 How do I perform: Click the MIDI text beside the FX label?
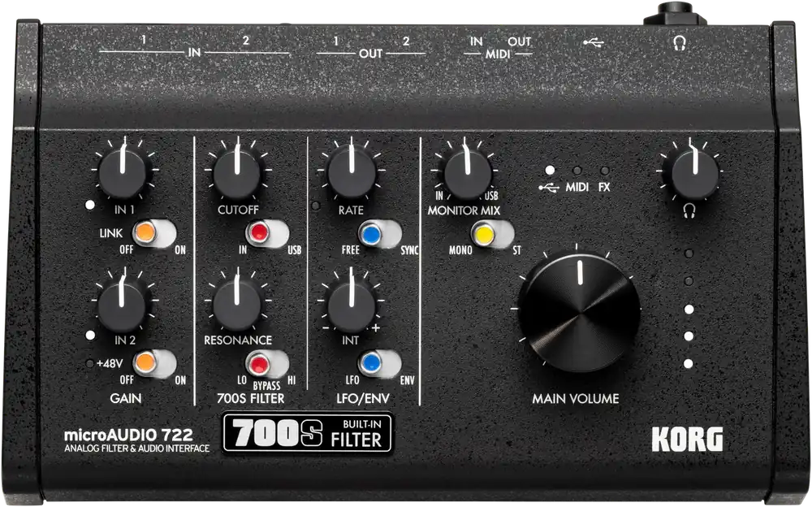click(577, 187)
